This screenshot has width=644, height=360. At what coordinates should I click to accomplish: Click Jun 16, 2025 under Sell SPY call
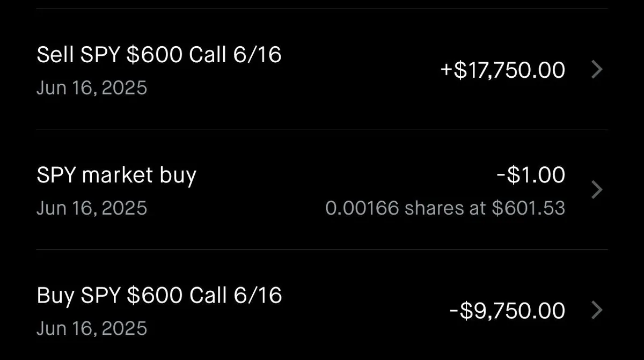(x=92, y=87)
